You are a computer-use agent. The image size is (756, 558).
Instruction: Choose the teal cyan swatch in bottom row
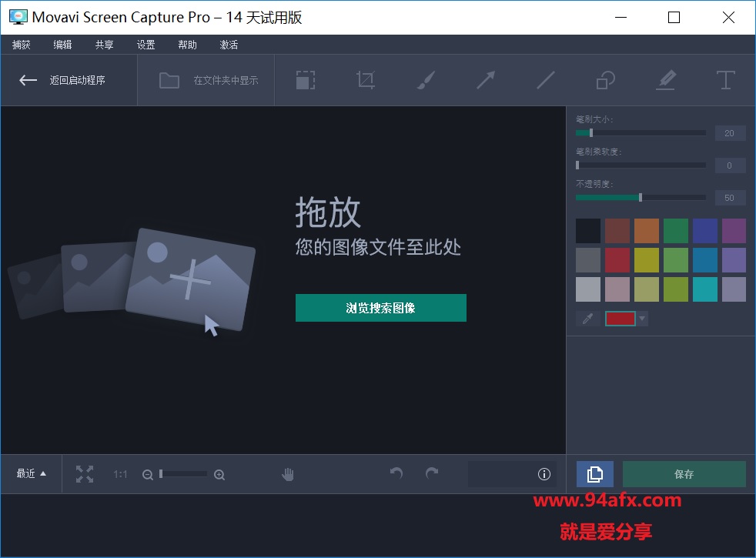point(705,289)
